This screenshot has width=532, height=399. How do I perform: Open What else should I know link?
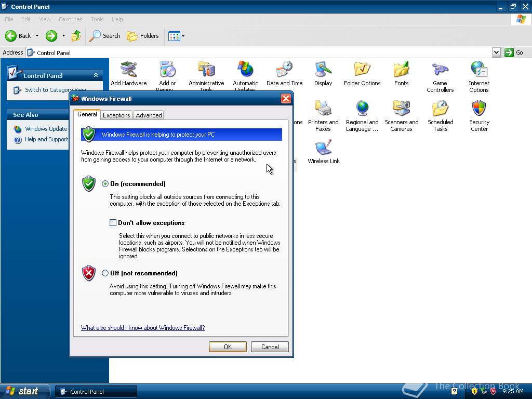point(143,328)
